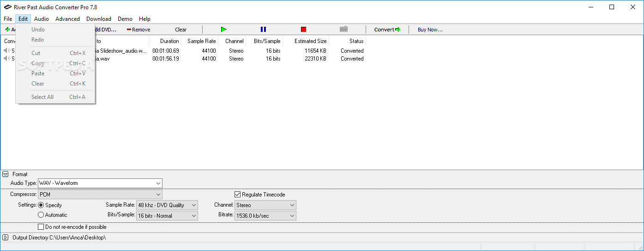Open the Audio menu
644x251 pixels.
pyautogui.click(x=42, y=19)
